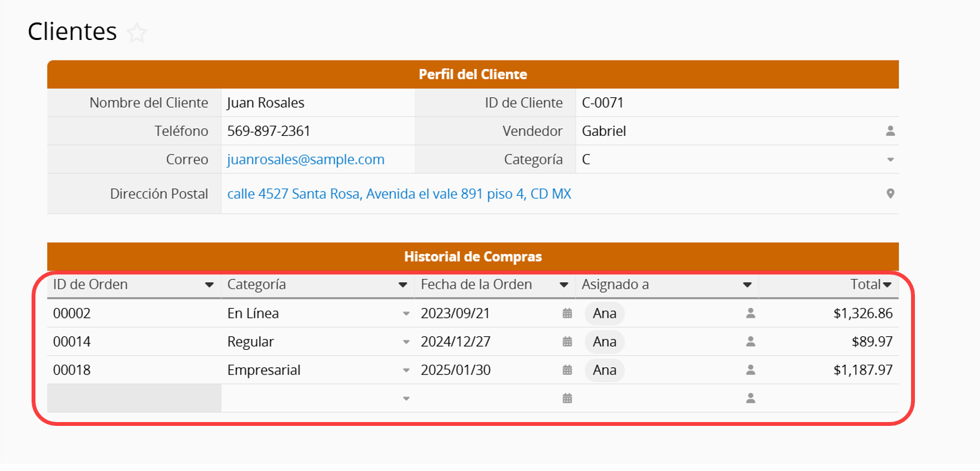Open the Santa Rosa postal address link
Image resolution: width=980 pixels, height=471 pixels.
(399, 193)
